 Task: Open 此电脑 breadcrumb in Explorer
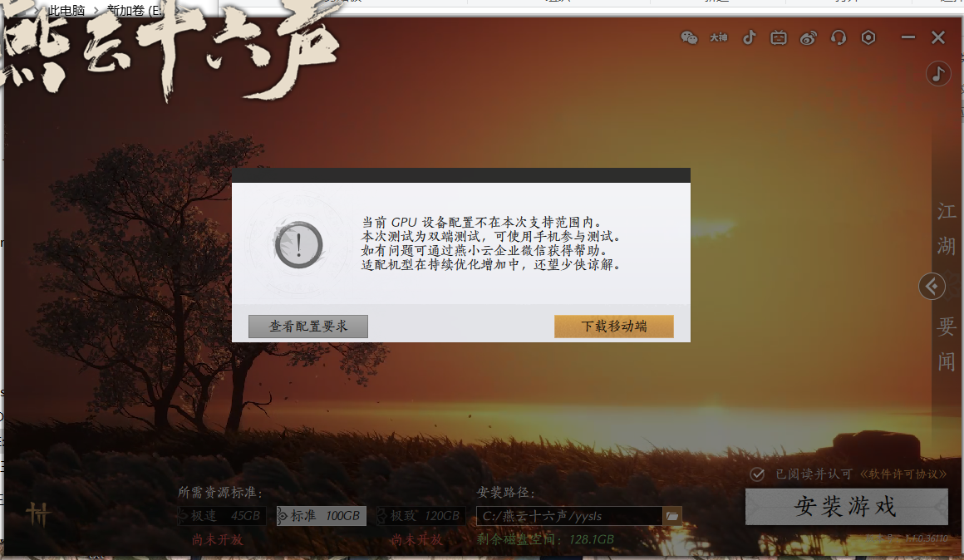point(66,11)
